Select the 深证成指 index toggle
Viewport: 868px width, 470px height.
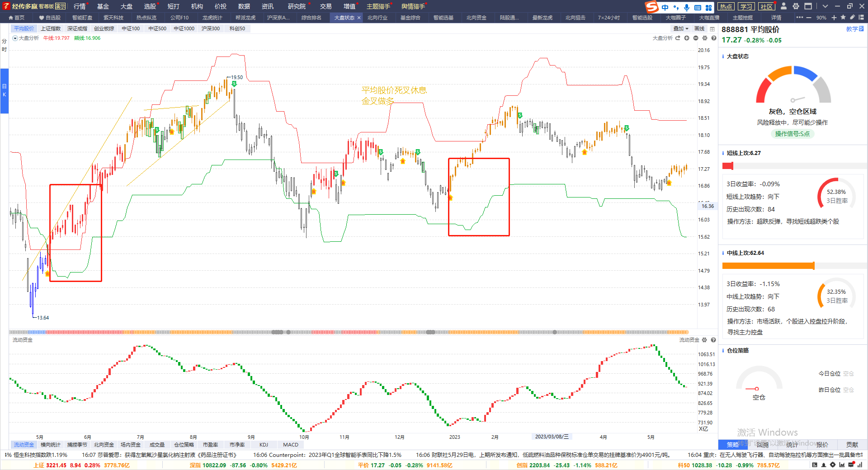point(77,28)
